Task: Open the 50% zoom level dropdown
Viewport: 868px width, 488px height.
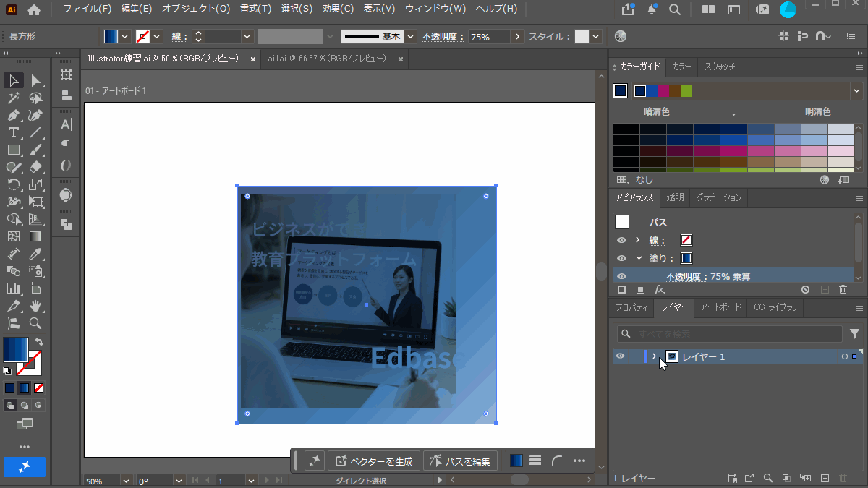Action: click(126, 481)
